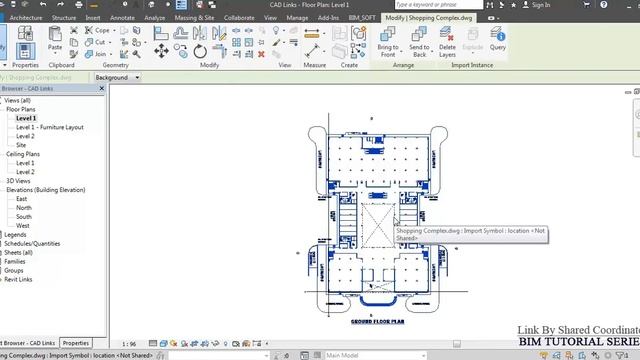Screen dimensions: 640x360
Task: Select the Mirror Pick Axis tool
Action: [200, 33]
